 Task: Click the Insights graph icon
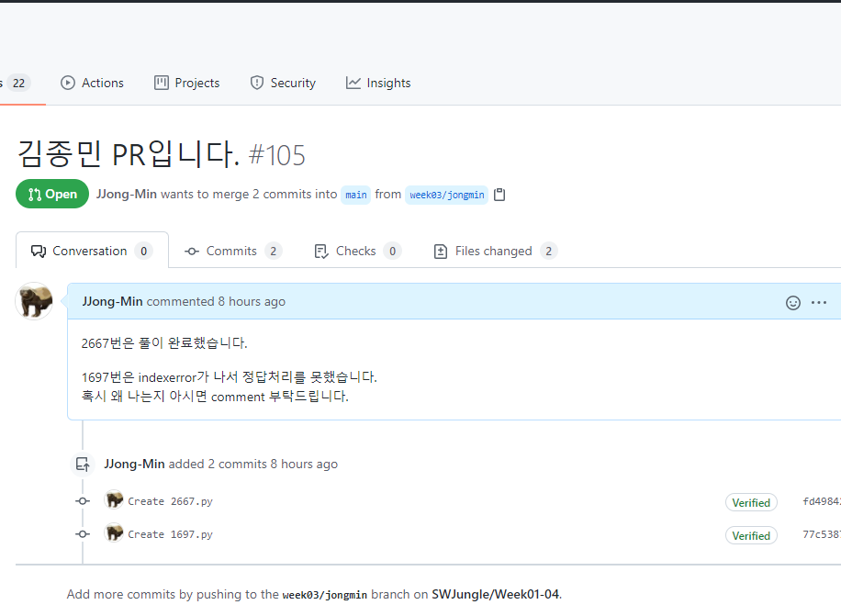(353, 83)
